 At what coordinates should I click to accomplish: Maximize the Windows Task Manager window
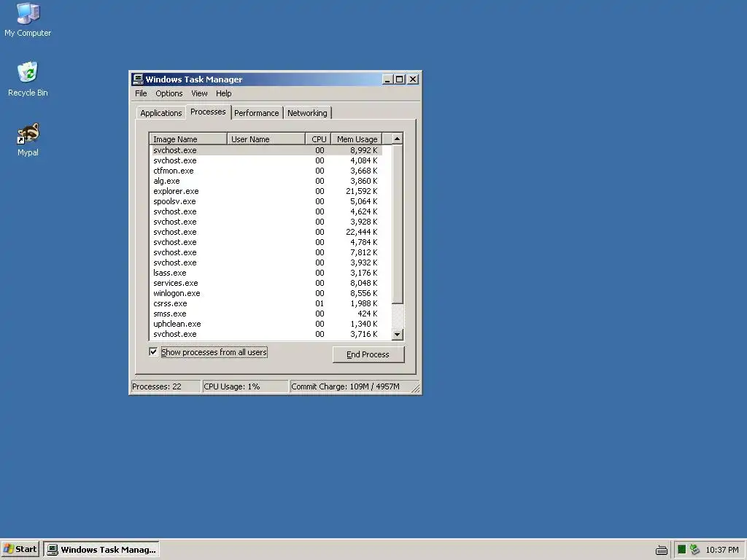pos(399,79)
